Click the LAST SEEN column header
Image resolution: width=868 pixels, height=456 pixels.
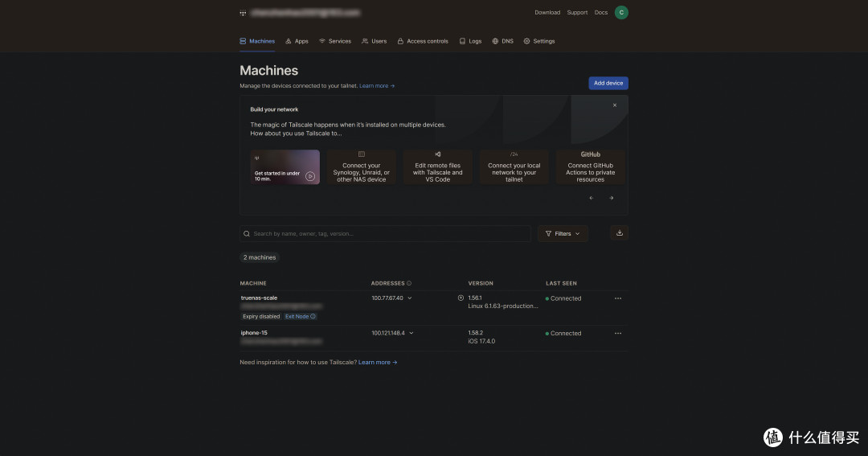[561, 283]
